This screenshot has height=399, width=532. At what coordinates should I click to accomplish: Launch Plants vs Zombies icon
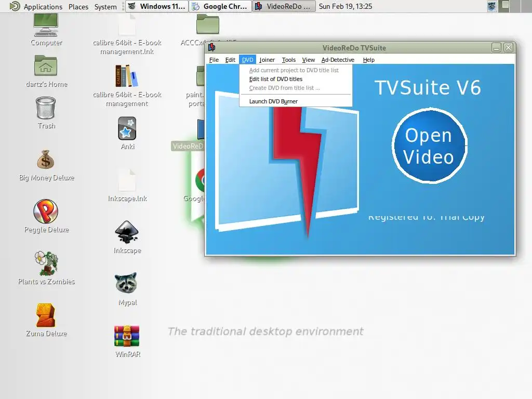pyautogui.click(x=46, y=263)
